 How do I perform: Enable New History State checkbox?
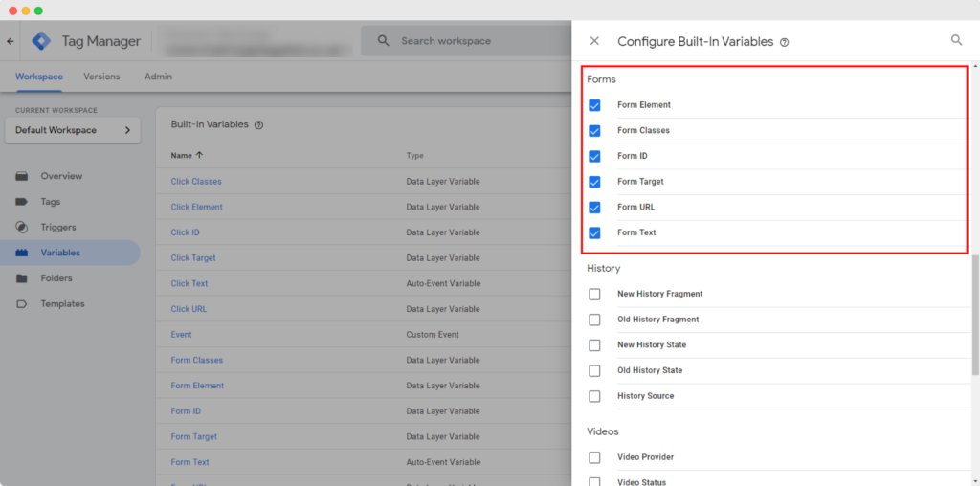click(x=594, y=345)
